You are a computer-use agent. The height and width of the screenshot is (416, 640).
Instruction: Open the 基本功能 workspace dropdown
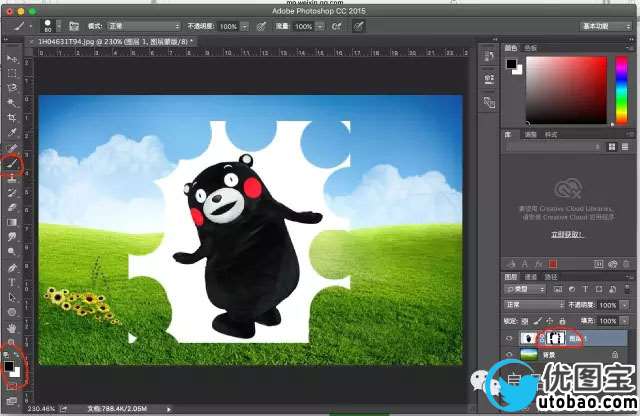point(605,26)
